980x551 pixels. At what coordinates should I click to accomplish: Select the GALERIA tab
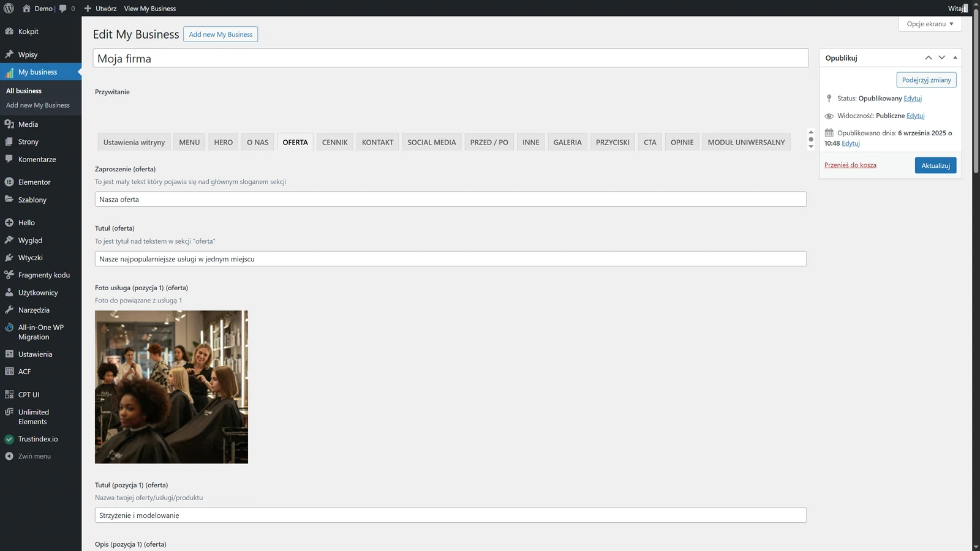tap(567, 142)
